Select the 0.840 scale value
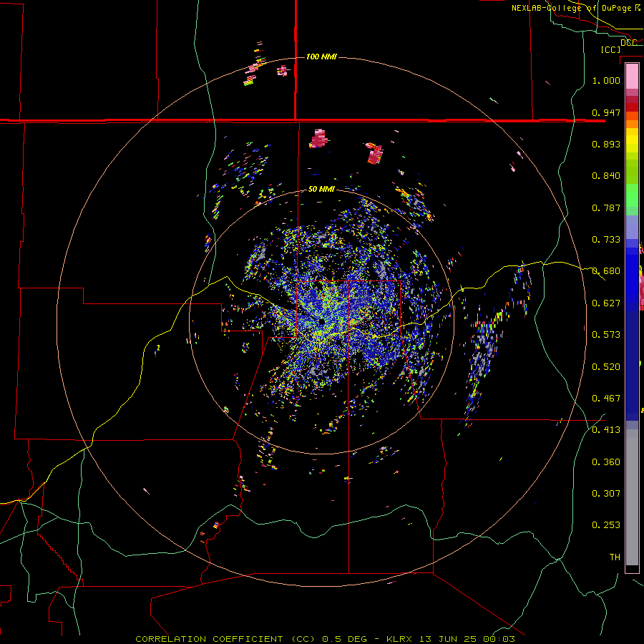This screenshot has height=644, width=644. [x=606, y=176]
